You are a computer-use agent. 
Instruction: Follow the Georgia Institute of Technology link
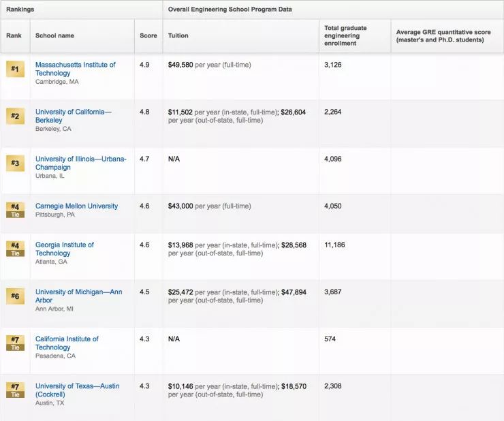pyautogui.click(x=65, y=249)
